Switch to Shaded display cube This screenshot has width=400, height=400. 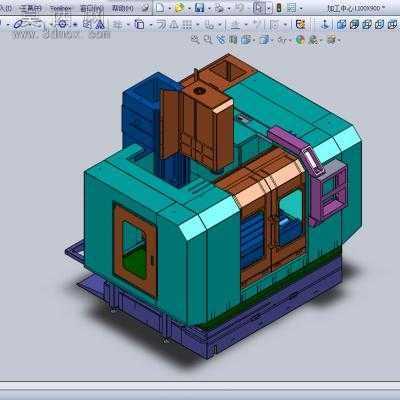click(x=354, y=24)
